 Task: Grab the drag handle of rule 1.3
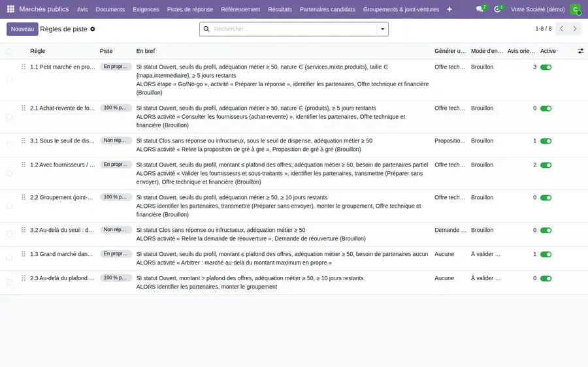click(x=24, y=254)
